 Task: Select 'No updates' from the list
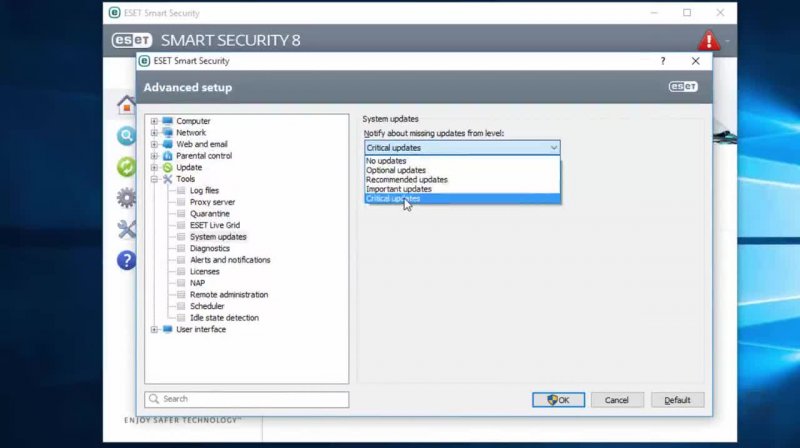(x=386, y=161)
